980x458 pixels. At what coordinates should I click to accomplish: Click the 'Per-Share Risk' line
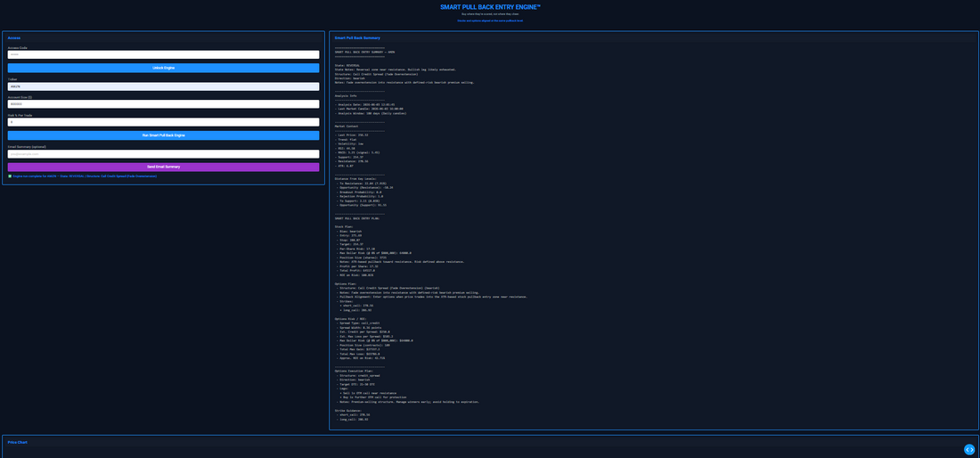click(x=355, y=248)
